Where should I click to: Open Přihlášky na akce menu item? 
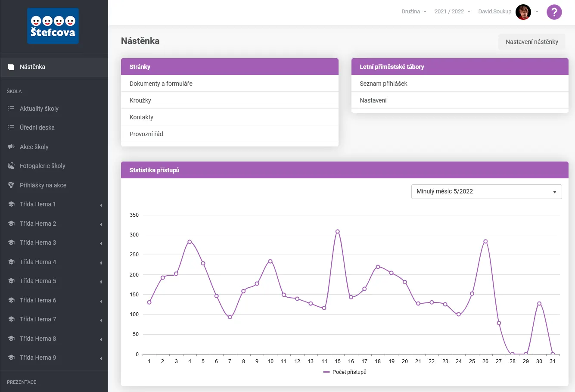(54, 185)
